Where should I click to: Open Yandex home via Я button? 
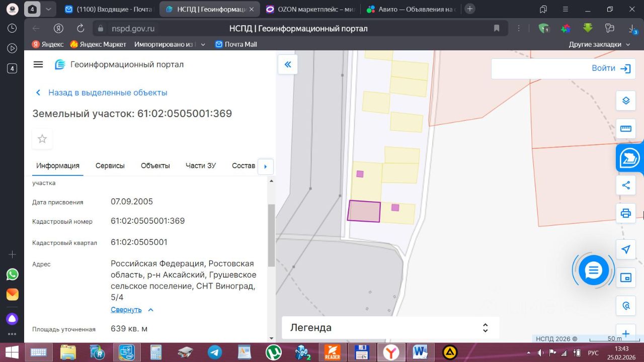pyautogui.click(x=59, y=28)
